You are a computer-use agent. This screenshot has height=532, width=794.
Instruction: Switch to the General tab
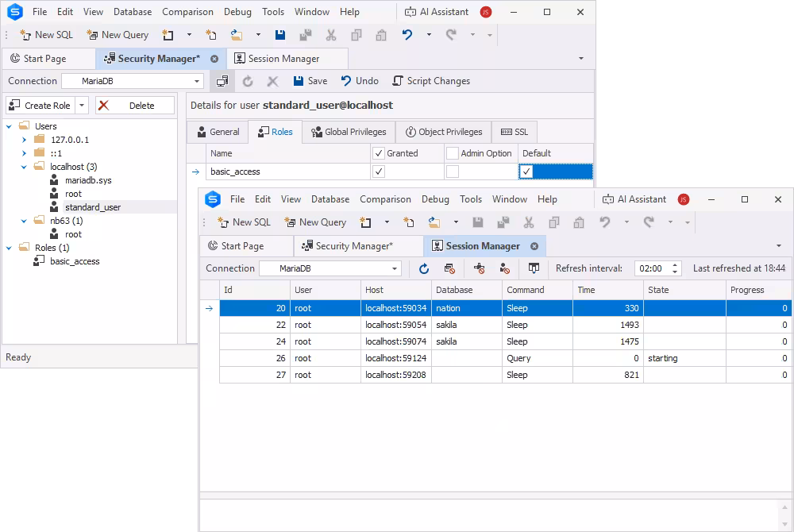218,132
